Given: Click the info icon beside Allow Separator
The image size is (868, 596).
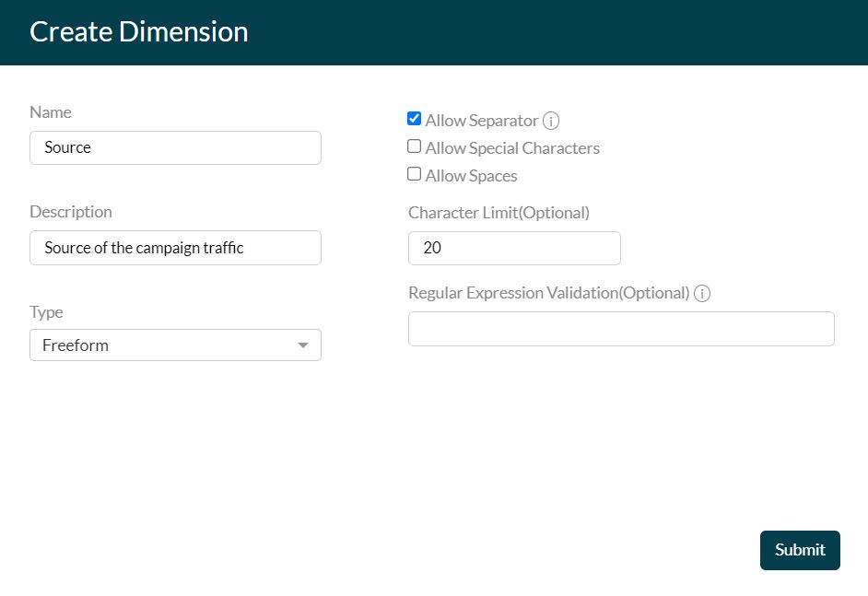Looking at the screenshot, I should point(551,120).
